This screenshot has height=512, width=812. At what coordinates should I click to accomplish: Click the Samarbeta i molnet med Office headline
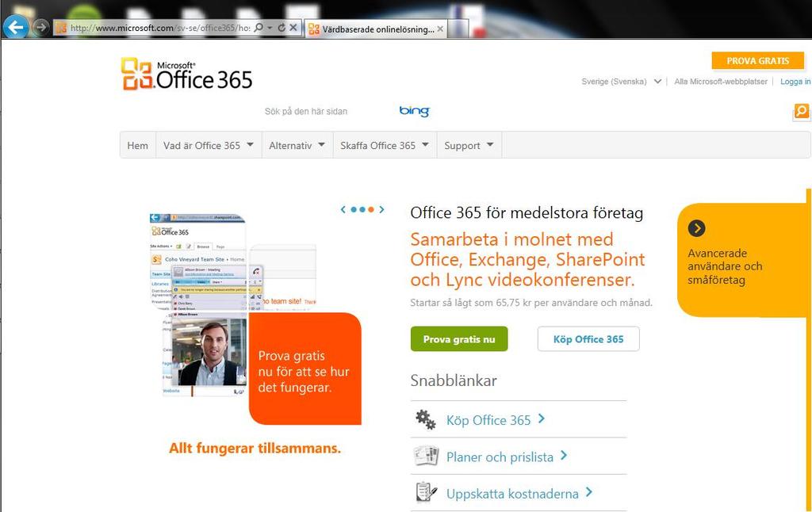527,259
